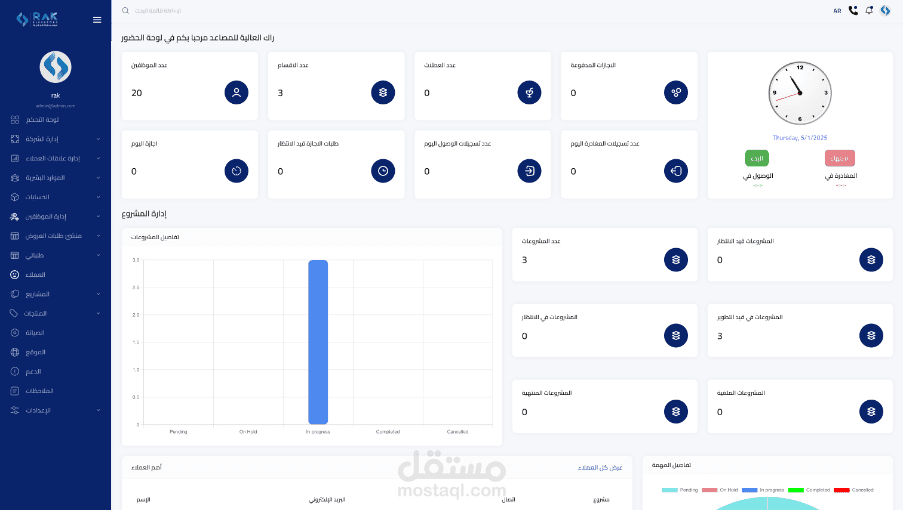Expand the Projects (المشاريع) chevron in sidebar
Screen dimensions: 904x510
click(x=99, y=294)
